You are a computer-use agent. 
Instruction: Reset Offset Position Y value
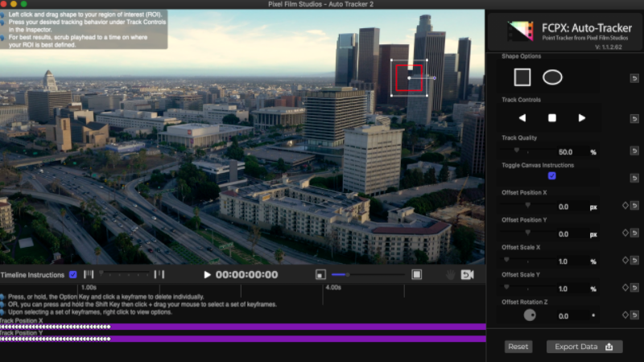pyautogui.click(x=634, y=233)
